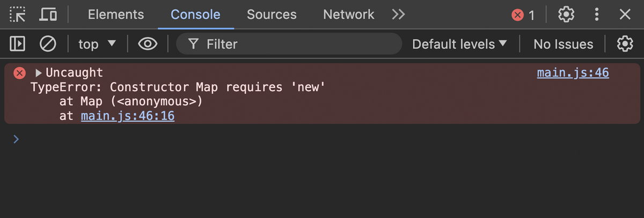Image resolution: width=644 pixels, height=218 pixels.
Task: Open main.js:46 source link on right
Action: point(573,73)
